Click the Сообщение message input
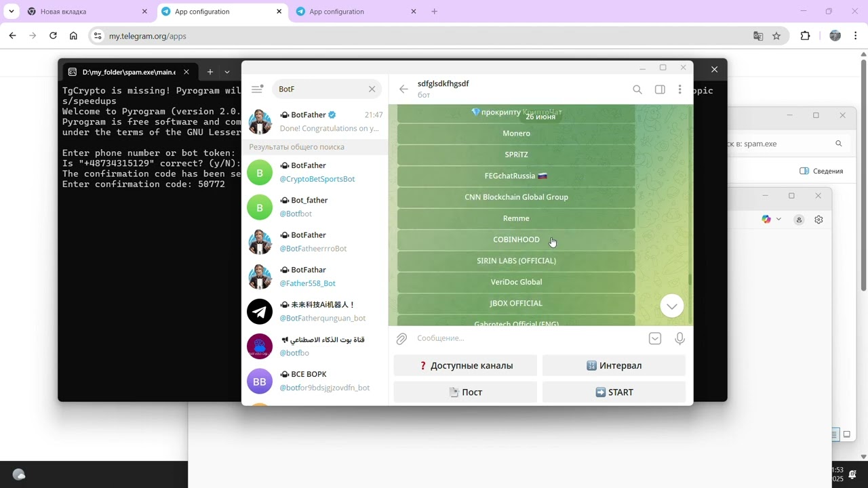868x488 pixels. 529,338
